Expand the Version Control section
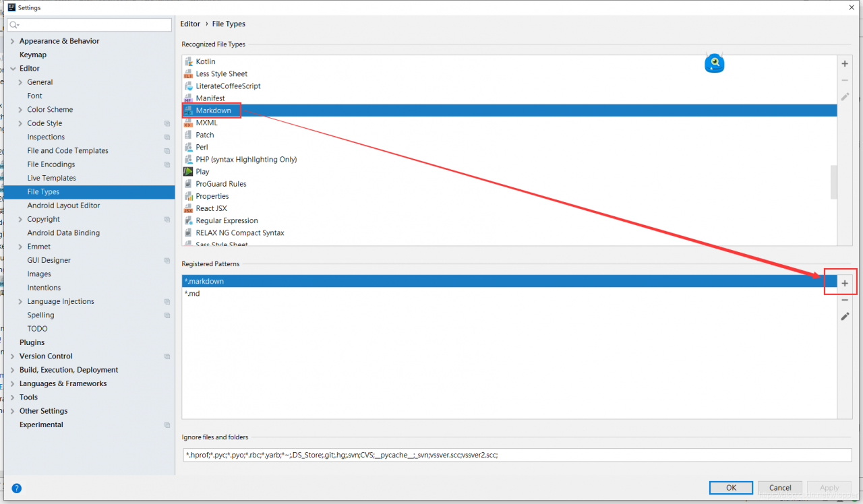This screenshot has width=863, height=504. coord(12,356)
